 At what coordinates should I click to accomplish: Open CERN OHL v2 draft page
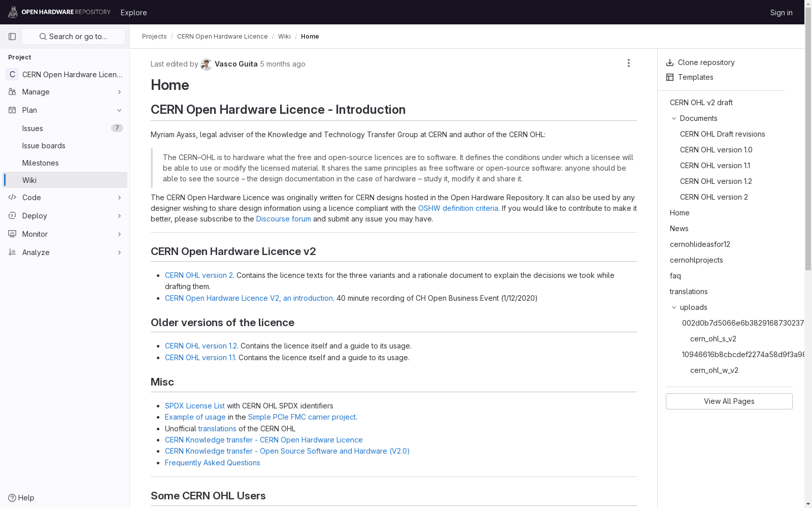[701, 103]
